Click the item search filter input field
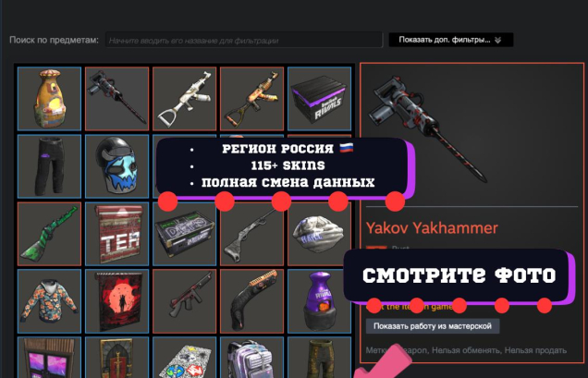The height and width of the screenshot is (378, 588). (244, 40)
